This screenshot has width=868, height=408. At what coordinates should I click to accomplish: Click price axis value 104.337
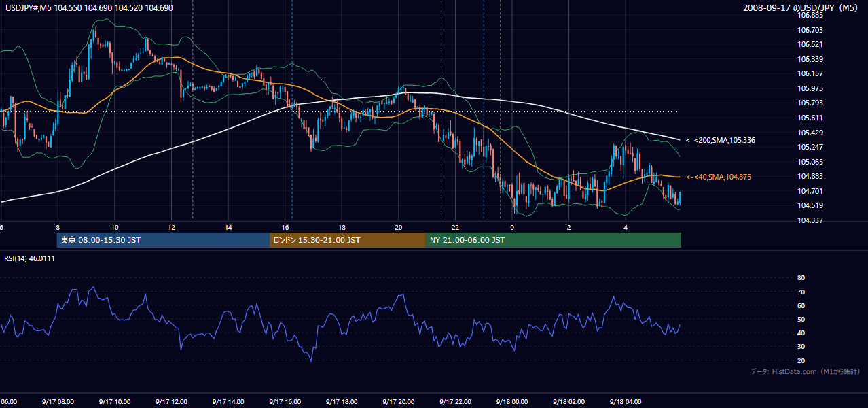[811, 220]
